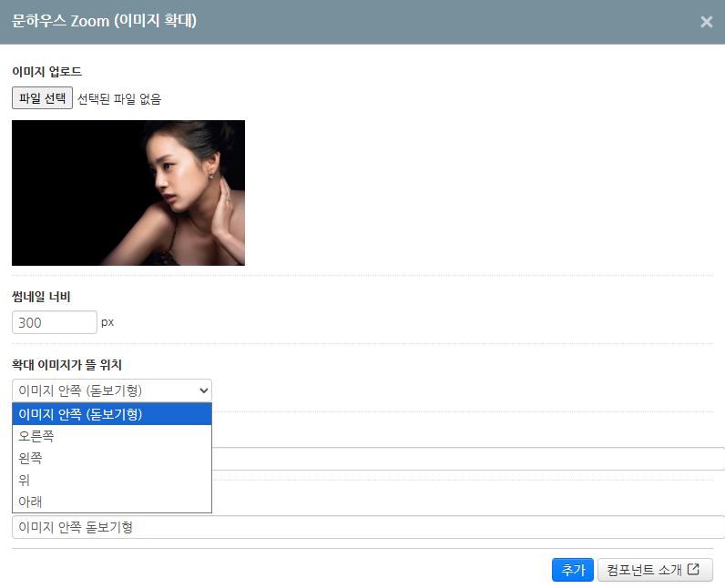Click the blue 추가 button
The image size is (725, 588).
coord(572,570)
